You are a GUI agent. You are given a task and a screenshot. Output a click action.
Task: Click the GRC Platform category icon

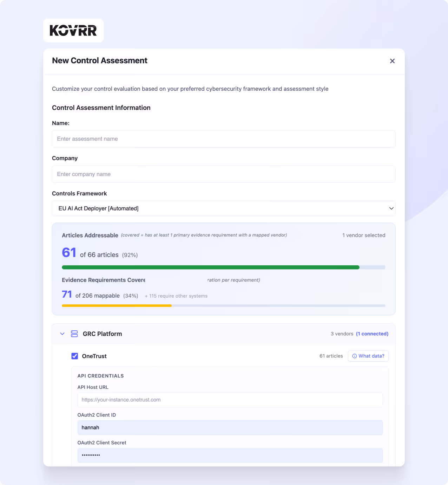pyautogui.click(x=74, y=334)
